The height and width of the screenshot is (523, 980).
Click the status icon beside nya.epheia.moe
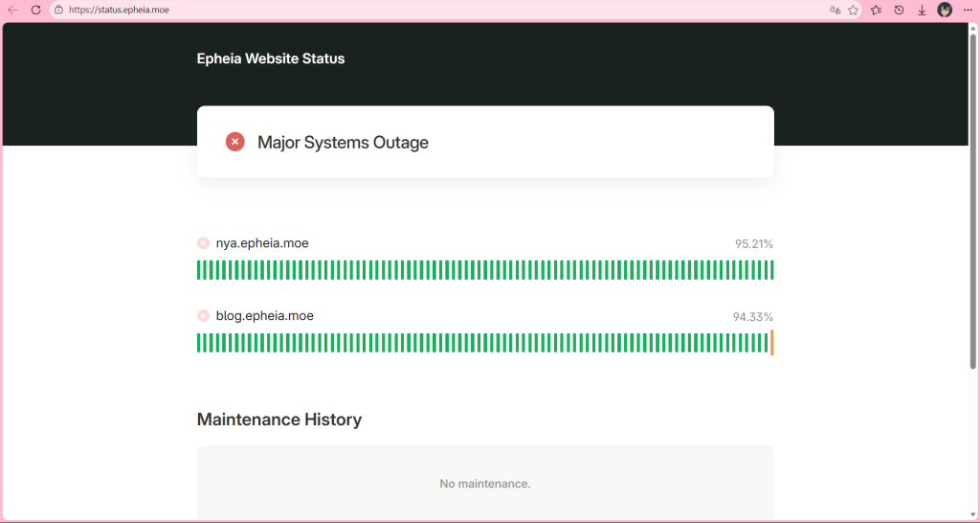(x=203, y=243)
